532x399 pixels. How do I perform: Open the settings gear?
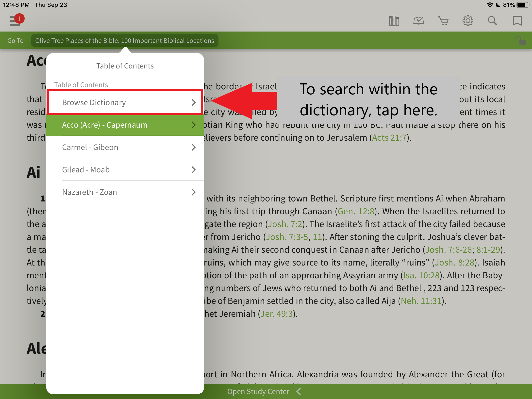[468, 21]
